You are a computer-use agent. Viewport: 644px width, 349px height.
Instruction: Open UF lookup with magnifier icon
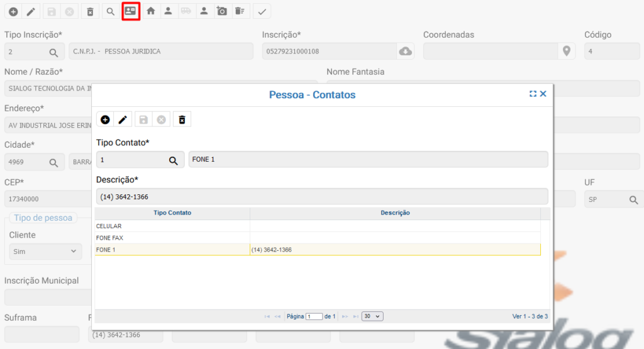pos(633,200)
